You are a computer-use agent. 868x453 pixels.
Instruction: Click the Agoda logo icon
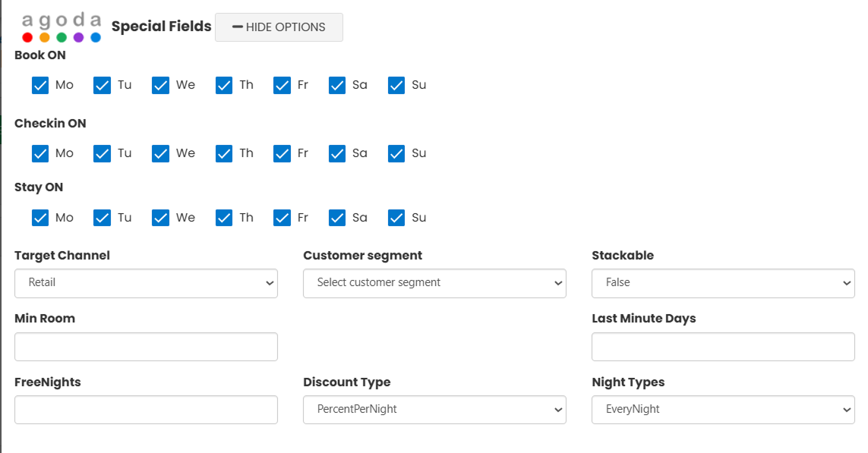[x=62, y=27]
